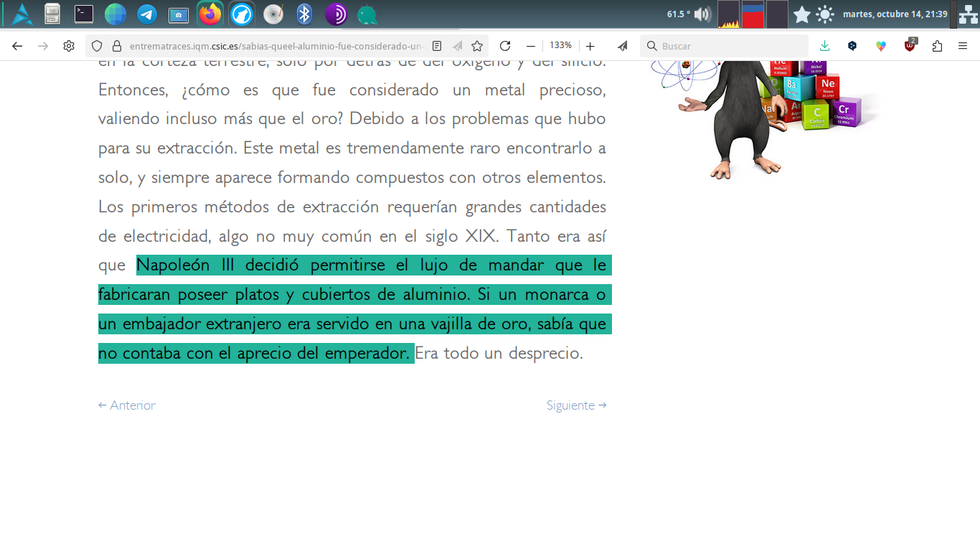Click the date and time clock
The height and width of the screenshot is (551, 980).
point(895,14)
